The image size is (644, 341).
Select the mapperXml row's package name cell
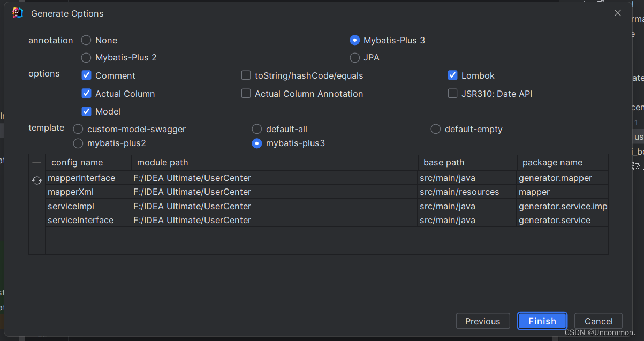tap(562, 192)
